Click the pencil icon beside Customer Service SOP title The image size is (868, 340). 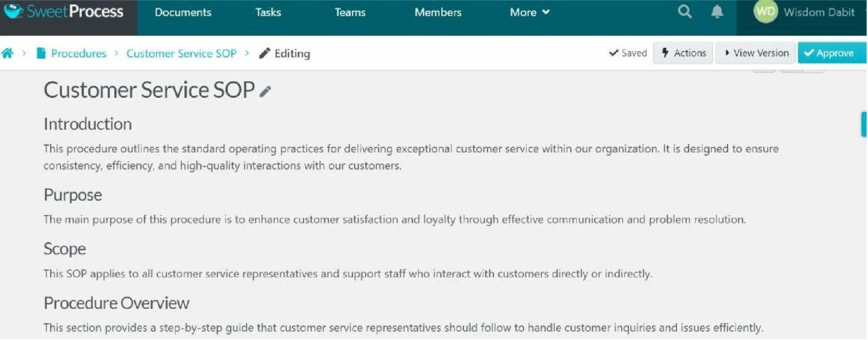coord(265,91)
